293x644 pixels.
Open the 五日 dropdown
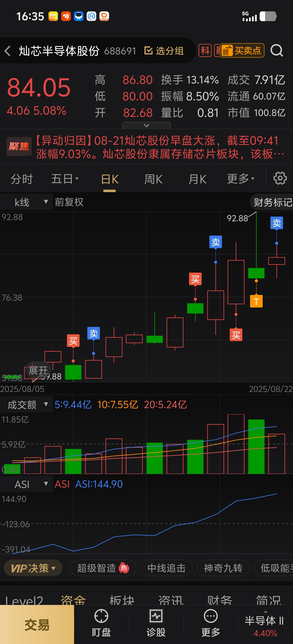(65, 179)
